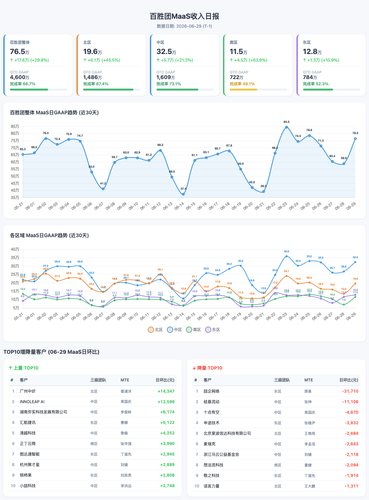
Task: Click the data date 2026-06-29 (T-1) subtitle
Action: tap(184, 26)
